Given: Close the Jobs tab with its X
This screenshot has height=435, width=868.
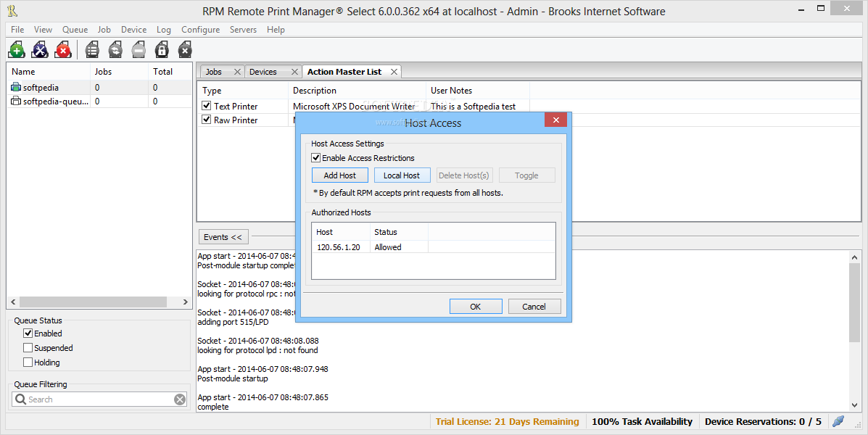Looking at the screenshot, I should (x=237, y=72).
